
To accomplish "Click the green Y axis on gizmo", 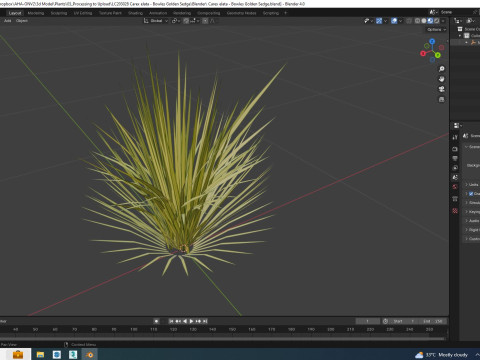I will [438, 55].
